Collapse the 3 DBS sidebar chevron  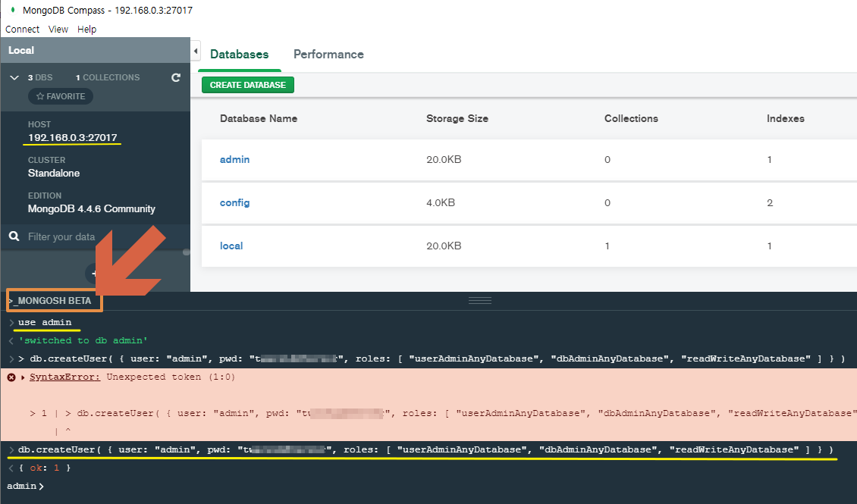point(14,77)
